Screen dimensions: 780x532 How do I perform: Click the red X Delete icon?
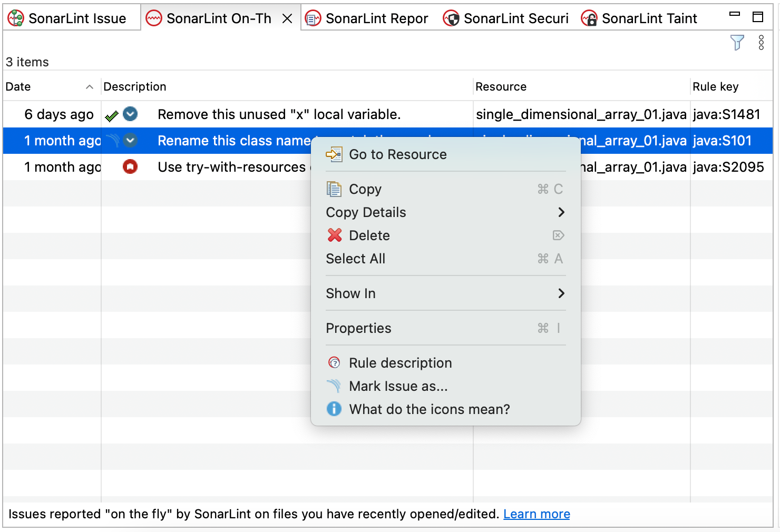[x=335, y=235]
